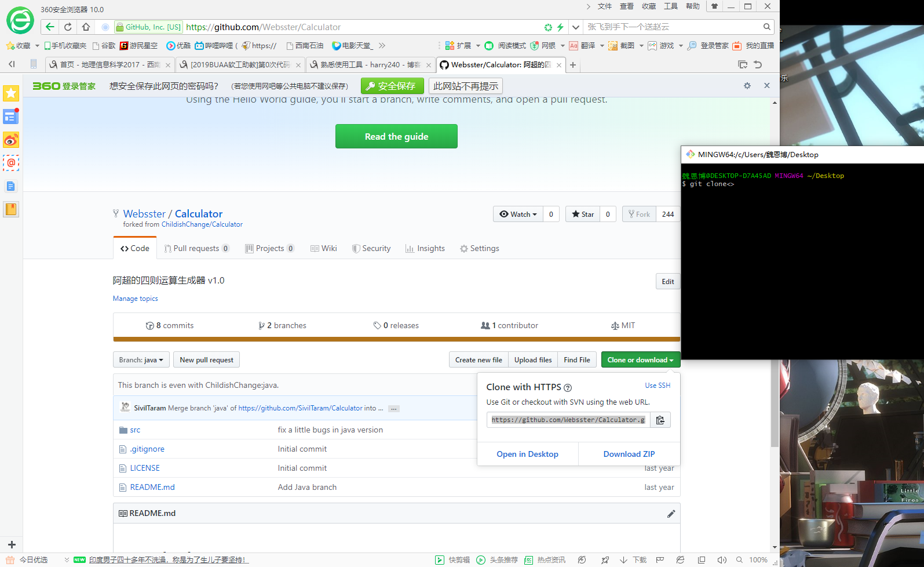Restore closed tab with undo icon
The image size is (924, 567).
[x=758, y=64]
